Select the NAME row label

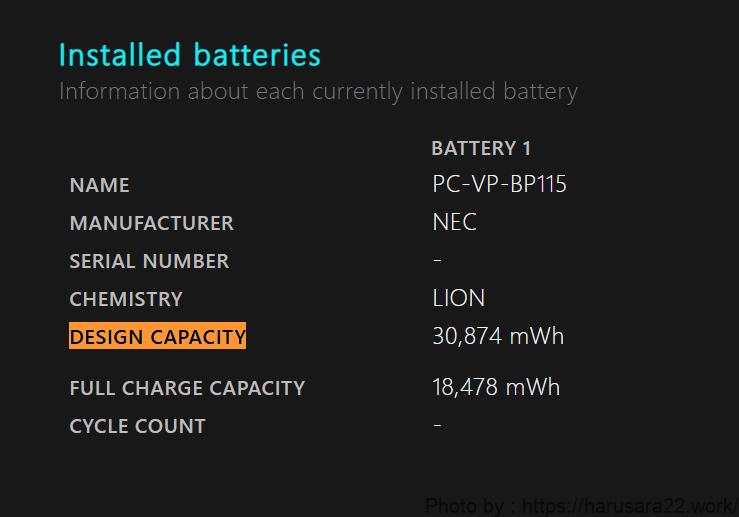(x=99, y=185)
